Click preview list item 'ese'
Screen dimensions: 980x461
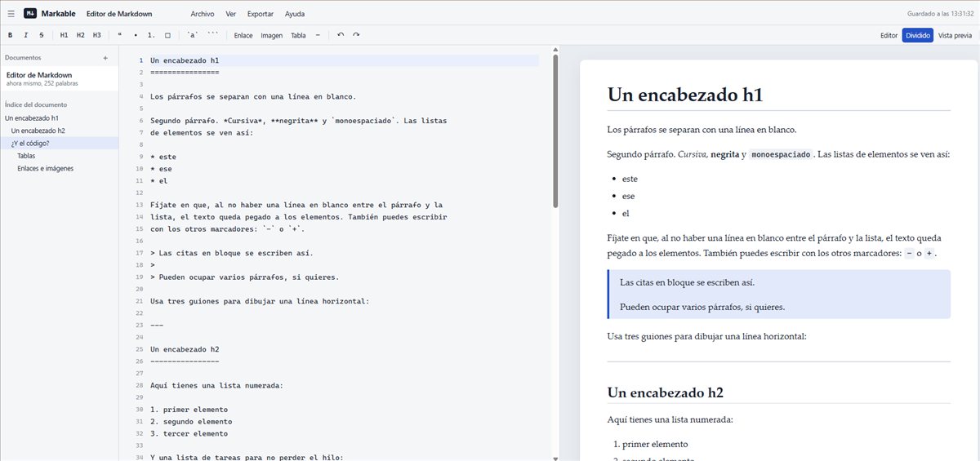coord(629,196)
